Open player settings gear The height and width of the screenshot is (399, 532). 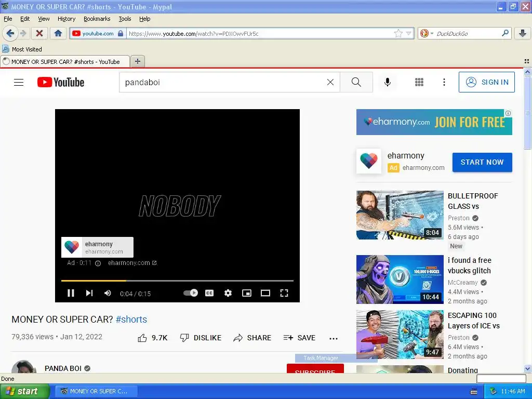point(228,293)
